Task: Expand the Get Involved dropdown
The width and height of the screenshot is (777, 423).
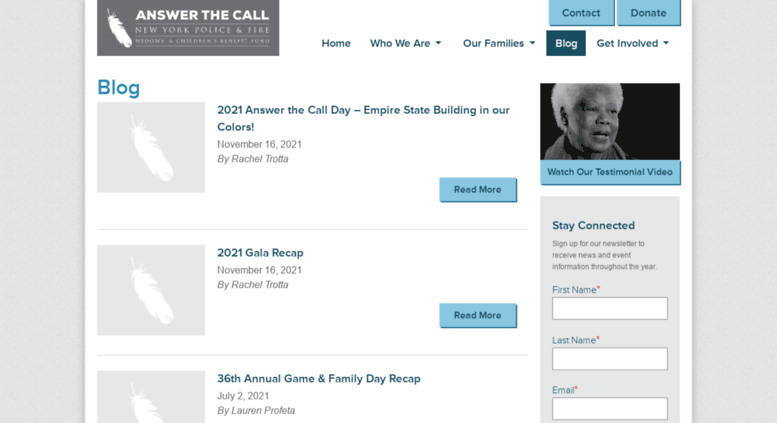Action: [x=632, y=43]
